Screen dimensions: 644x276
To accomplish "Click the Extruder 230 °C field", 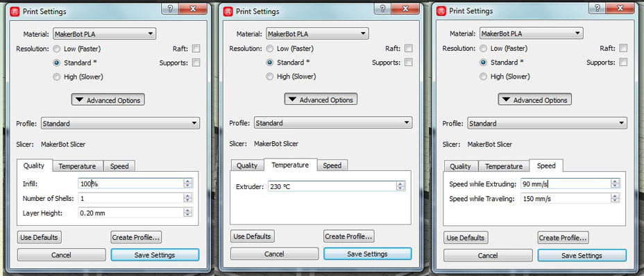I will click(x=332, y=186).
